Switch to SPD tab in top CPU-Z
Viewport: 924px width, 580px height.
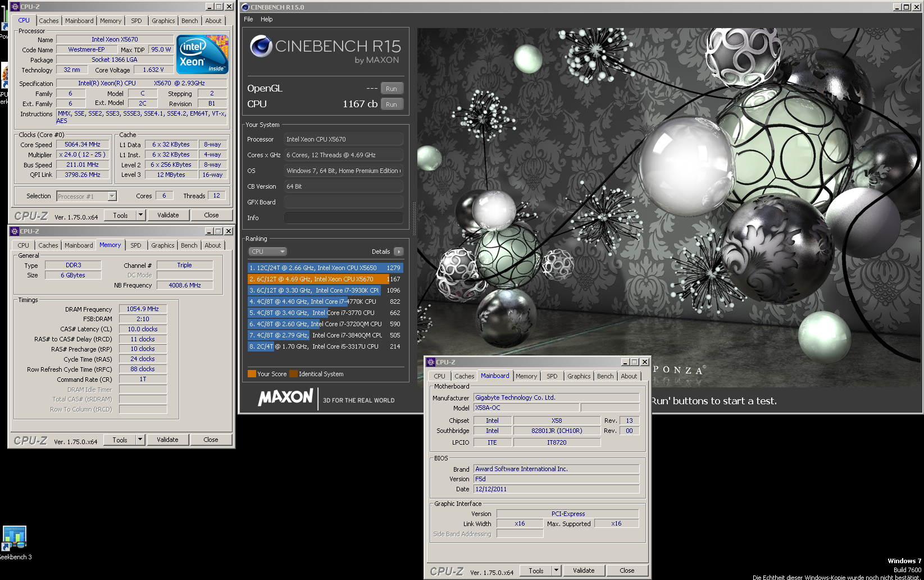click(136, 21)
